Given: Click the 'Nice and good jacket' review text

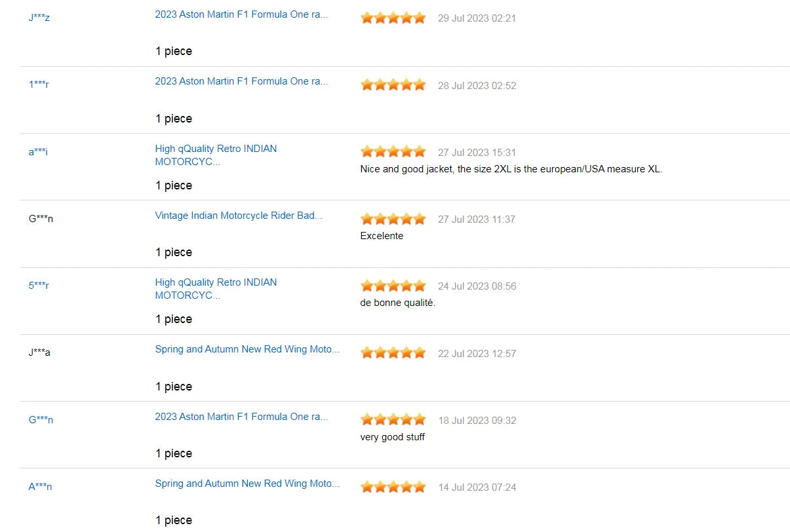Looking at the screenshot, I should [511, 169].
